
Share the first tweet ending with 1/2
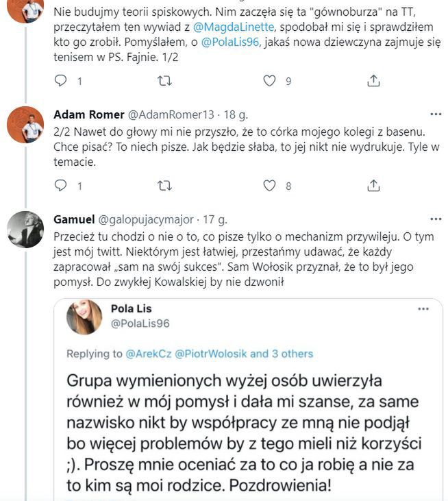(373, 81)
